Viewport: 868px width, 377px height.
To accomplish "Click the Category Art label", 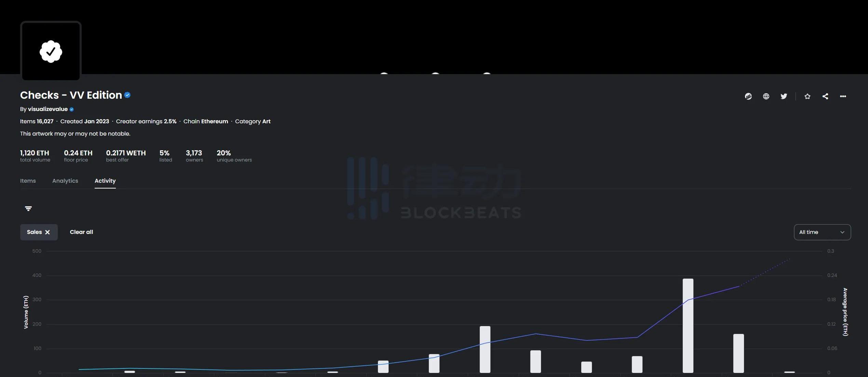I will pos(253,122).
